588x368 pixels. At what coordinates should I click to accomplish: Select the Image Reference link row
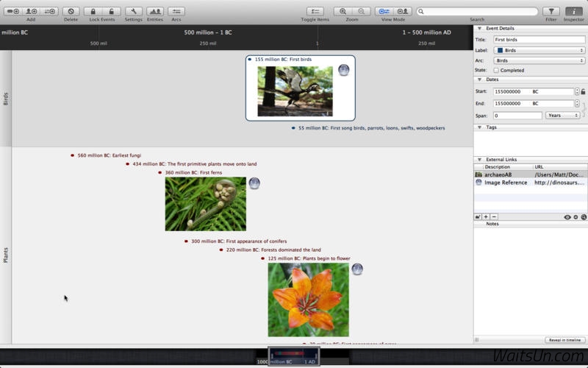point(531,183)
